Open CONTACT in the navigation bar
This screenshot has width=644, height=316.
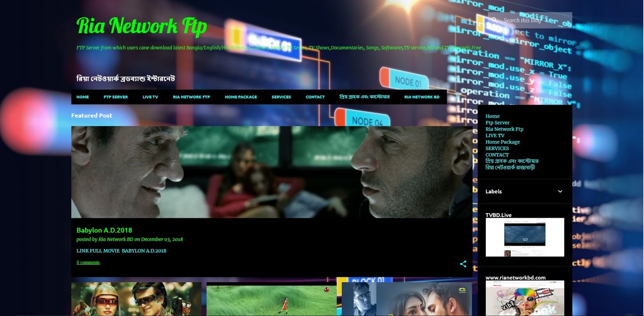click(x=315, y=97)
